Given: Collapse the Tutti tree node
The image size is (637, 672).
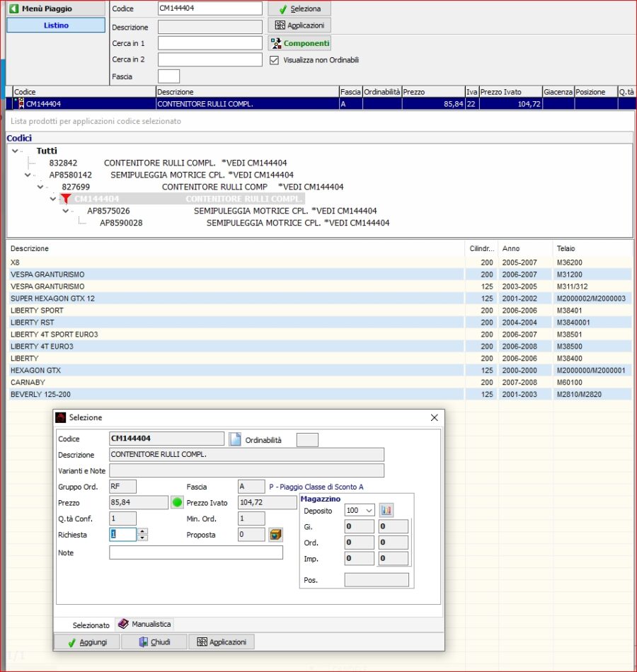Looking at the screenshot, I should tap(16, 151).
